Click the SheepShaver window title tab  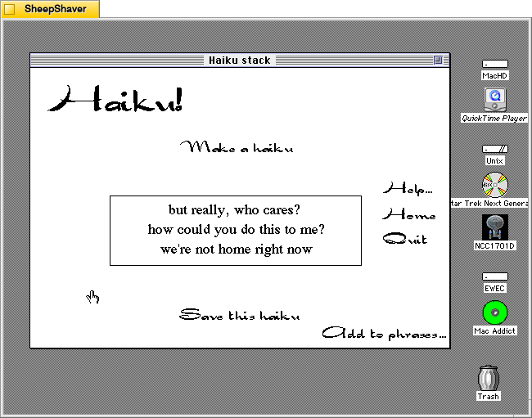click(x=50, y=9)
